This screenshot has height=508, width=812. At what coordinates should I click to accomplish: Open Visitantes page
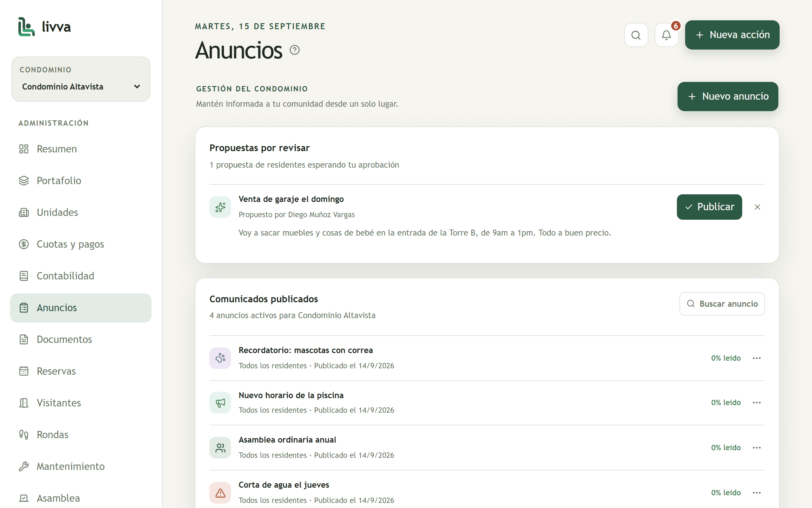click(81, 403)
